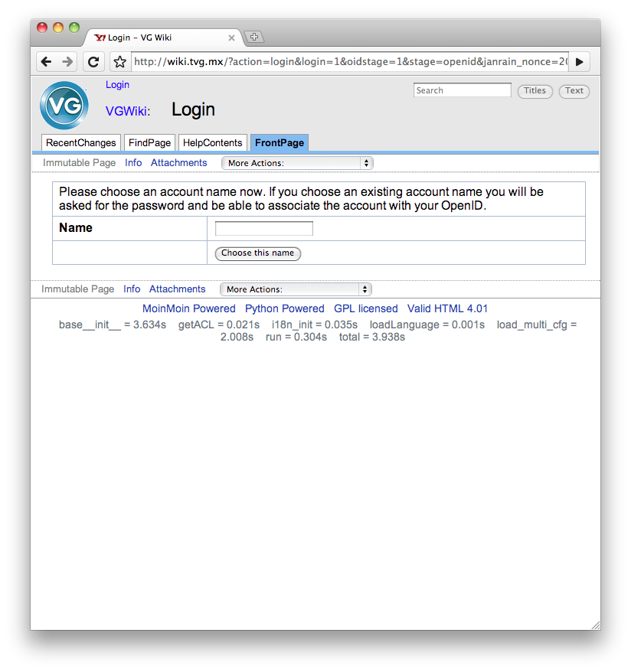Bookmark this page with the star icon
This screenshot has width=631, height=672.
point(120,62)
